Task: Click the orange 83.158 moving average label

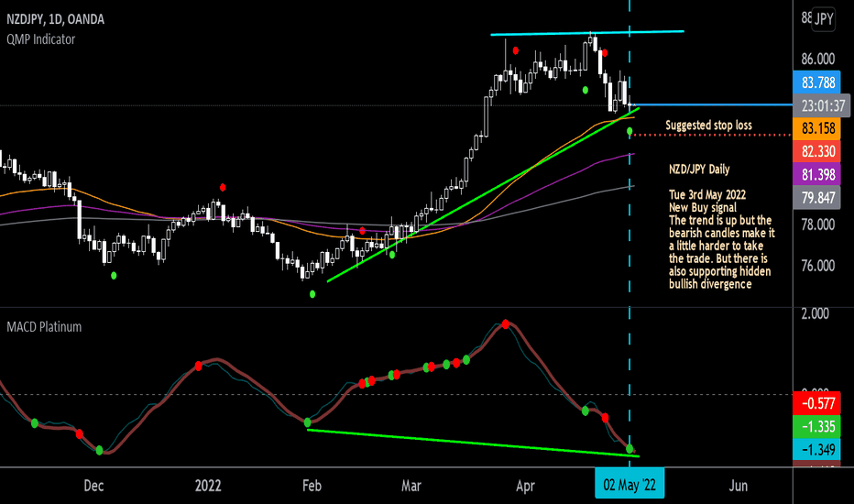Action: [817, 128]
